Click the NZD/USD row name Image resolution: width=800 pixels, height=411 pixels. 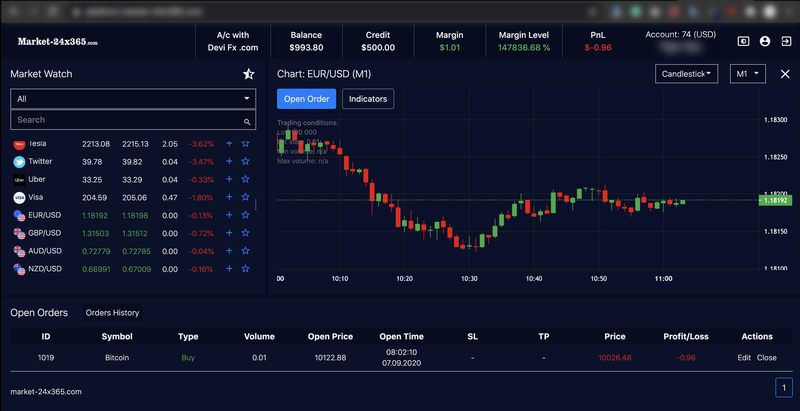tap(45, 268)
